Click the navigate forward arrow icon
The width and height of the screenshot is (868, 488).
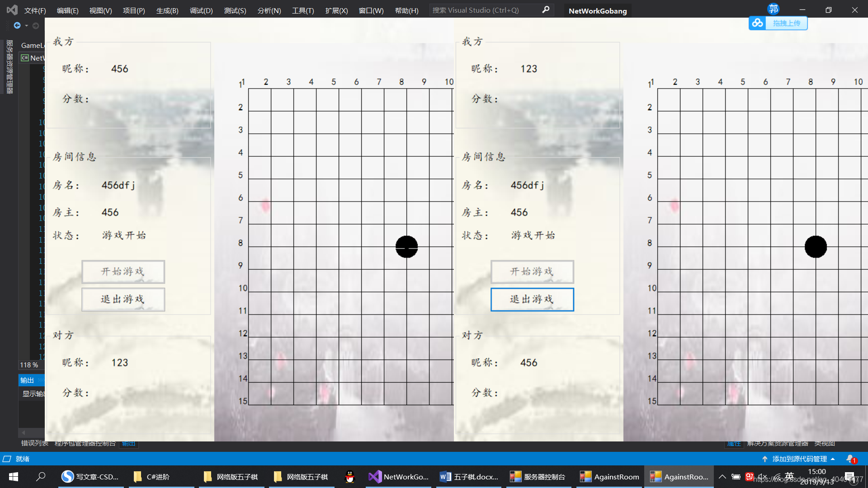click(36, 26)
